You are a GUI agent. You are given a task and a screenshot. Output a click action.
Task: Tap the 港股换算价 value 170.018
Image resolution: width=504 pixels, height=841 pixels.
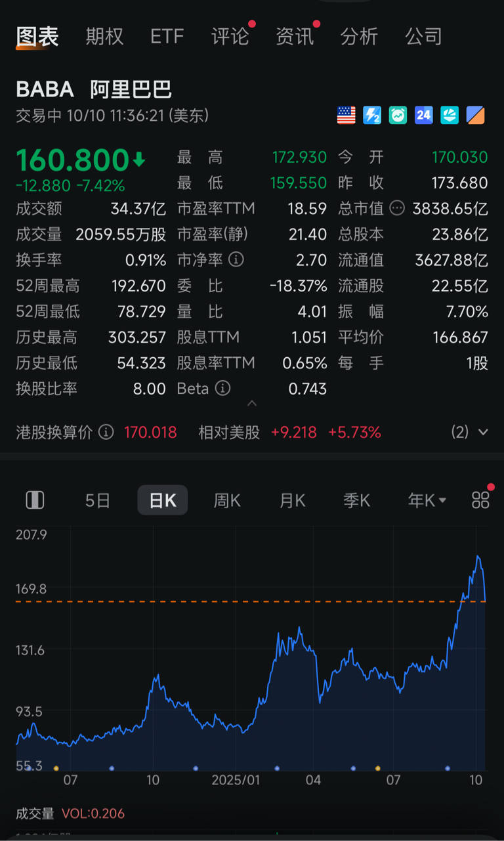pos(150,432)
